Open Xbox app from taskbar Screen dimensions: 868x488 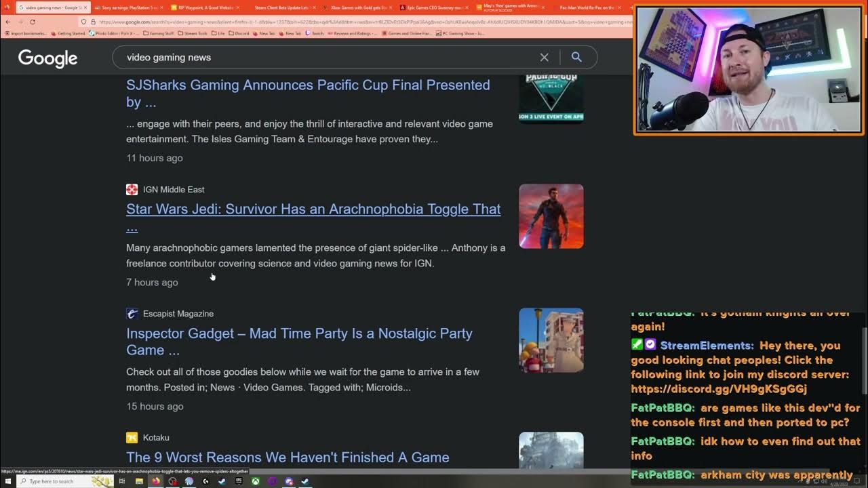(255, 481)
